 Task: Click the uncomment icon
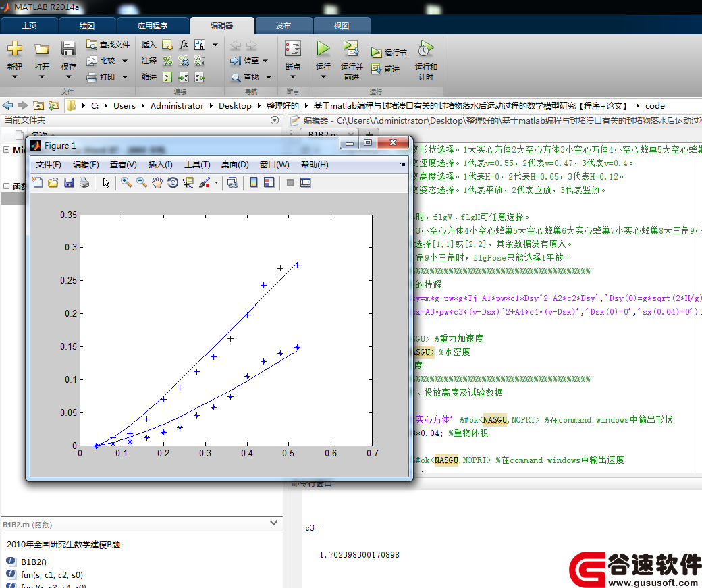click(x=184, y=61)
